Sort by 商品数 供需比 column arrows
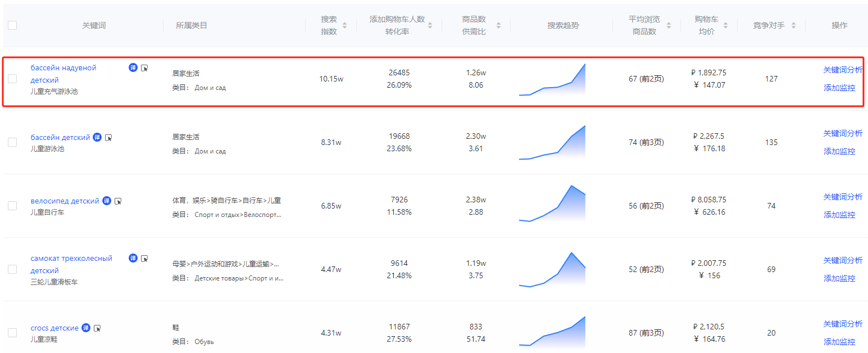This screenshot has height=353, width=868. click(x=498, y=25)
